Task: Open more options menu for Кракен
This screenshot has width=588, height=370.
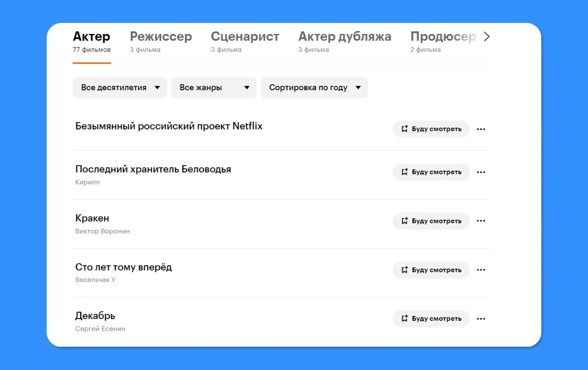Action: pos(481,221)
